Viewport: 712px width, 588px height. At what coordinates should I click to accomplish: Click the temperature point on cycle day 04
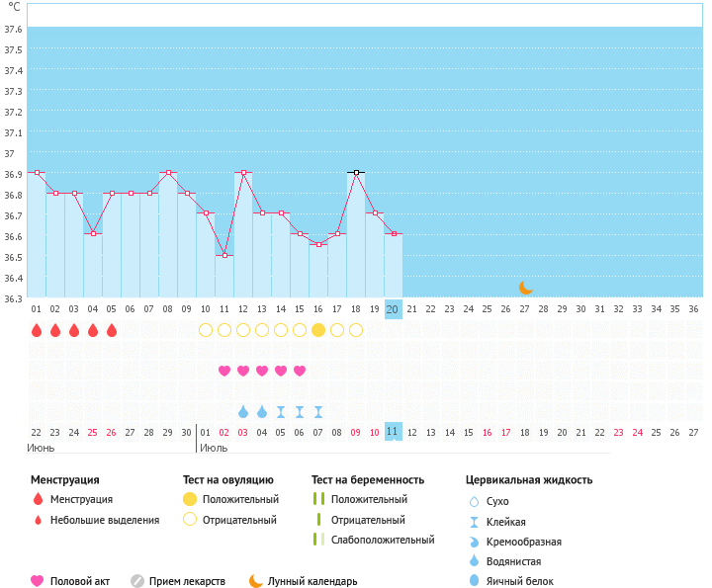click(93, 234)
